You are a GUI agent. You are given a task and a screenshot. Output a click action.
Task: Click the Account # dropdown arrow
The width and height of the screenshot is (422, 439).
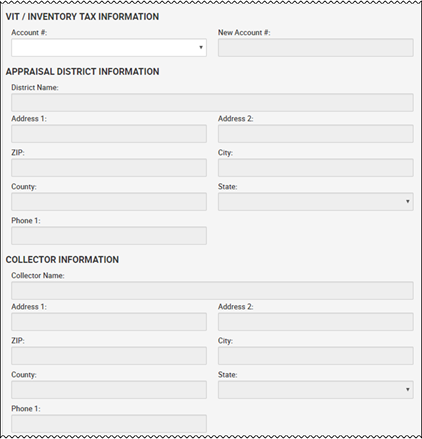coord(201,47)
